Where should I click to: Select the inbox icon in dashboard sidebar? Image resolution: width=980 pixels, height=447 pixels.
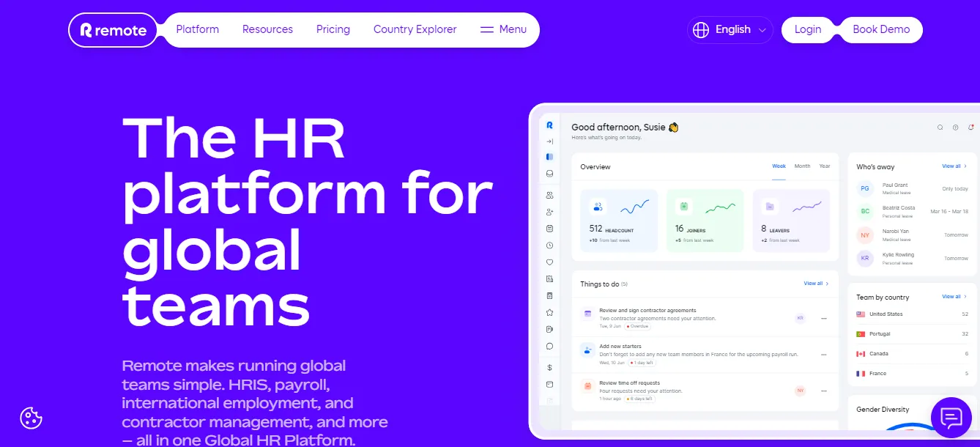click(x=549, y=174)
